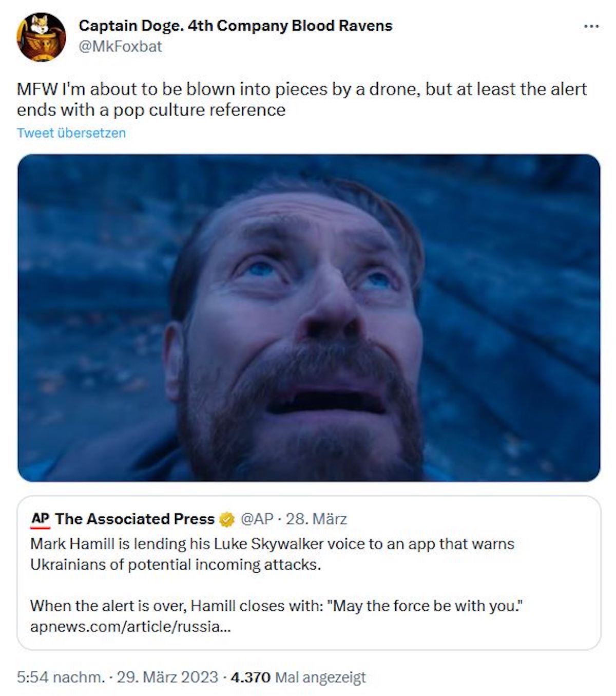
Task: Click "The Associated Press" account name
Action: (x=134, y=519)
